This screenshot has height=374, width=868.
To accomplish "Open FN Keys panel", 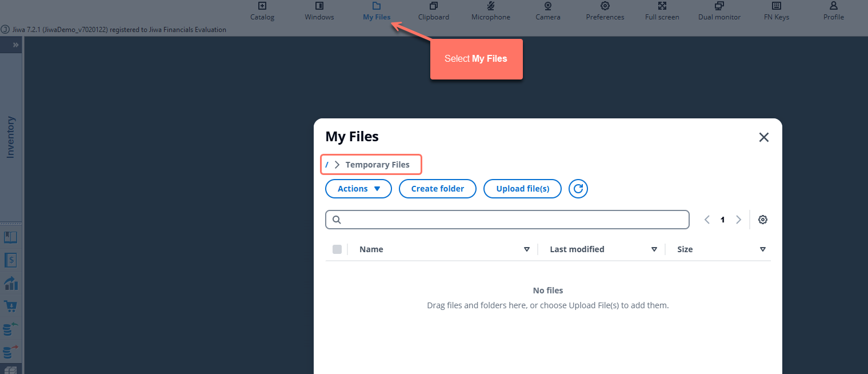I will 777,11.
